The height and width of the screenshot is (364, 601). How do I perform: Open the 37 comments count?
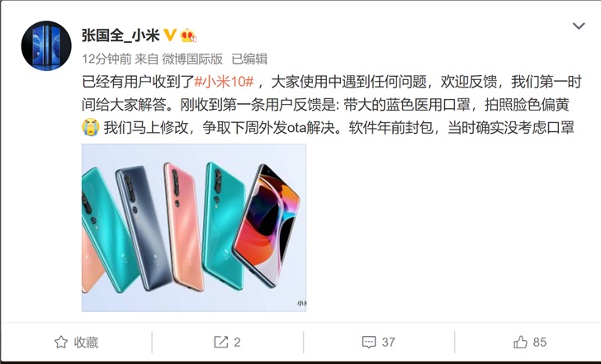pyautogui.click(x=388, y=343)
